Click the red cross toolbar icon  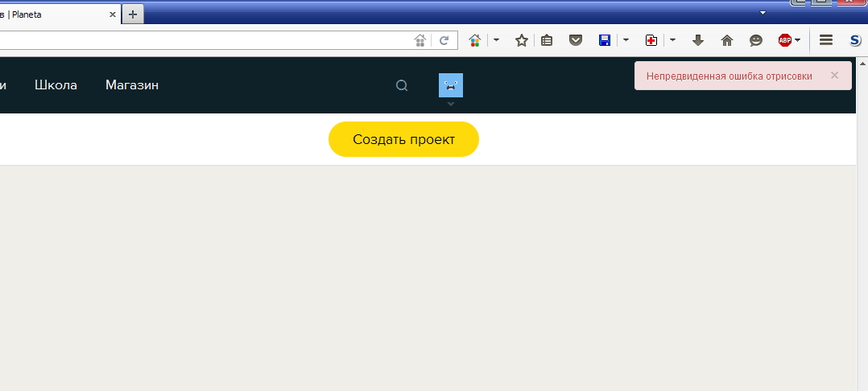(x=651, y=39)
